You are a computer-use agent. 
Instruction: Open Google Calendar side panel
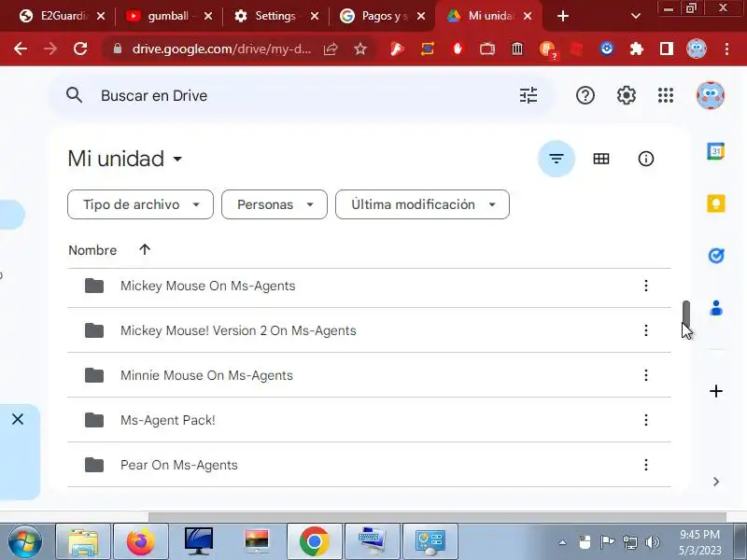point(715,151)
